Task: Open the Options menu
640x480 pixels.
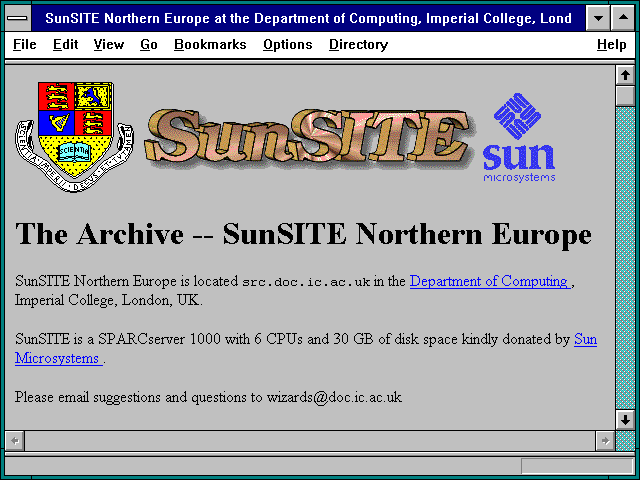Action: pyautogui.click(x=287, y=44)
